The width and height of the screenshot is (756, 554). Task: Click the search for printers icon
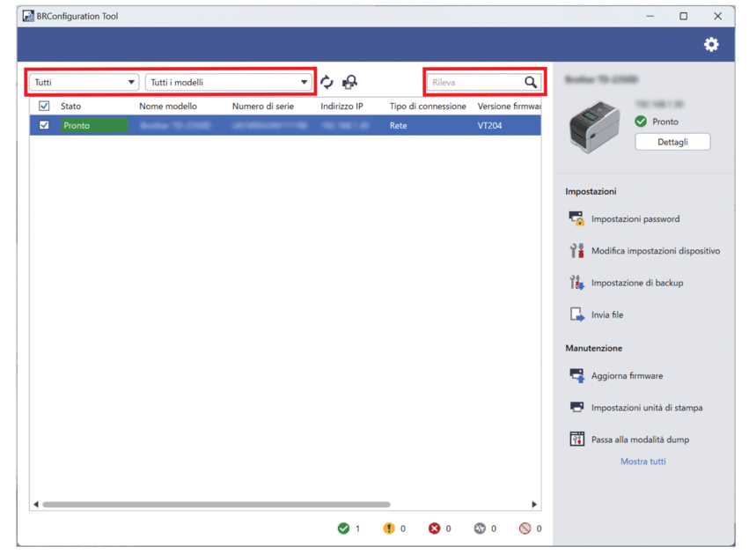point(350,82)
